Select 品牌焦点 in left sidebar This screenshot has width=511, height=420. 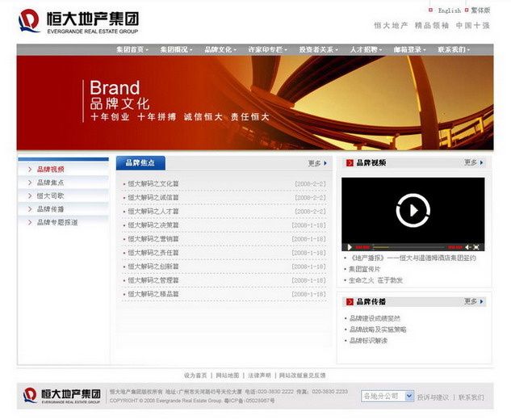51,183
